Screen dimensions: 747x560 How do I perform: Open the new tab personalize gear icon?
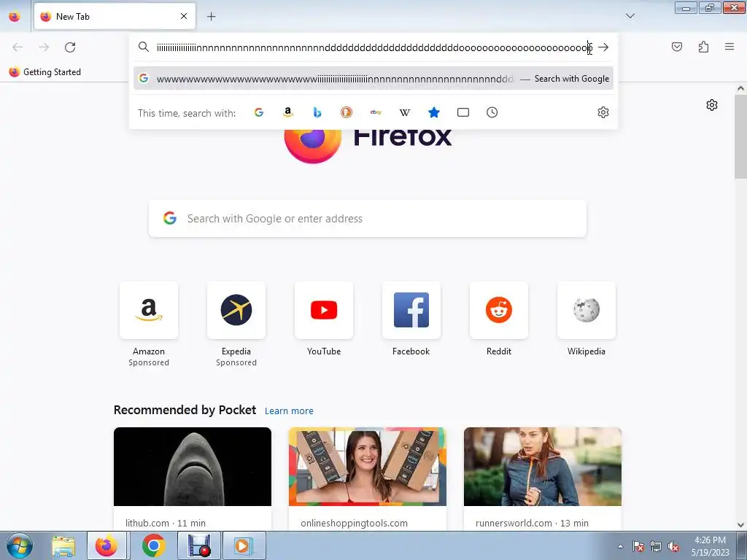tap(712, 105)
